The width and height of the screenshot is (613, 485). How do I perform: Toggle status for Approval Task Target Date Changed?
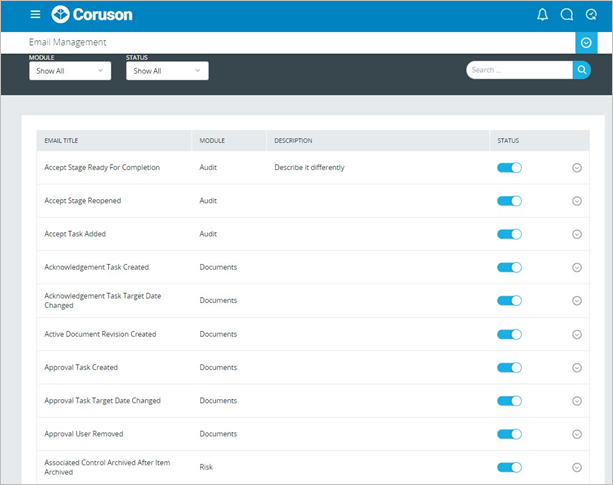tap(509, 401)
